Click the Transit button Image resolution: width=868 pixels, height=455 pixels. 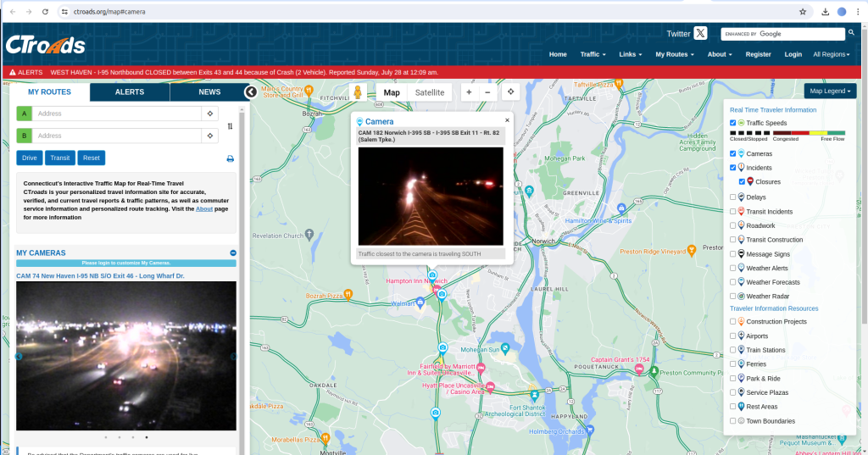click(60, 158)
